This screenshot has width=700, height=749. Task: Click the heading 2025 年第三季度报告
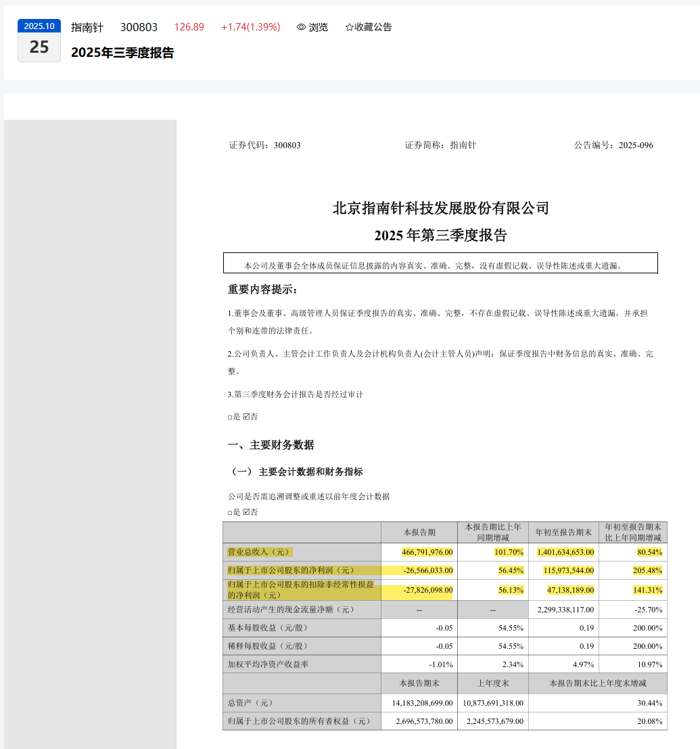pos(440,235)
